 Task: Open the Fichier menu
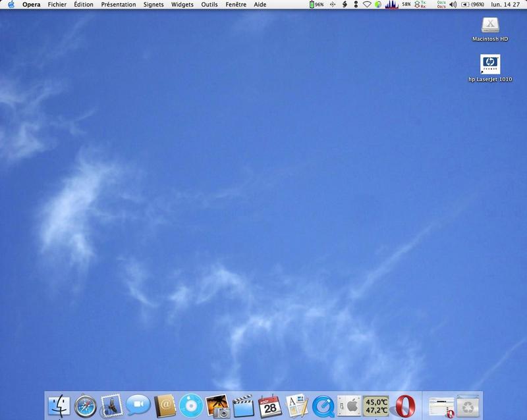(57, 5)
